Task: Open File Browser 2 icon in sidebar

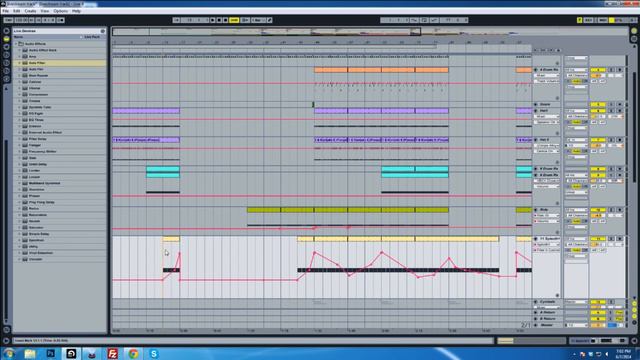Action: tap(7, 63)
